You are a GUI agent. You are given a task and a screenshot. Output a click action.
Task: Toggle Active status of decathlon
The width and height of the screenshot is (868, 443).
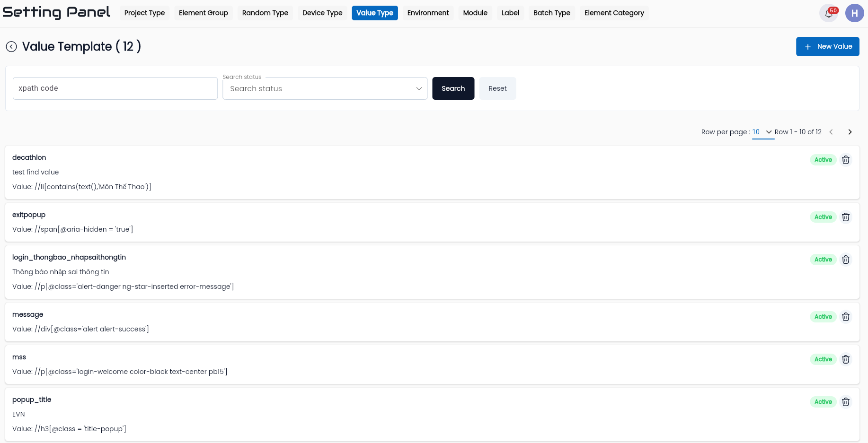point(823,160)
